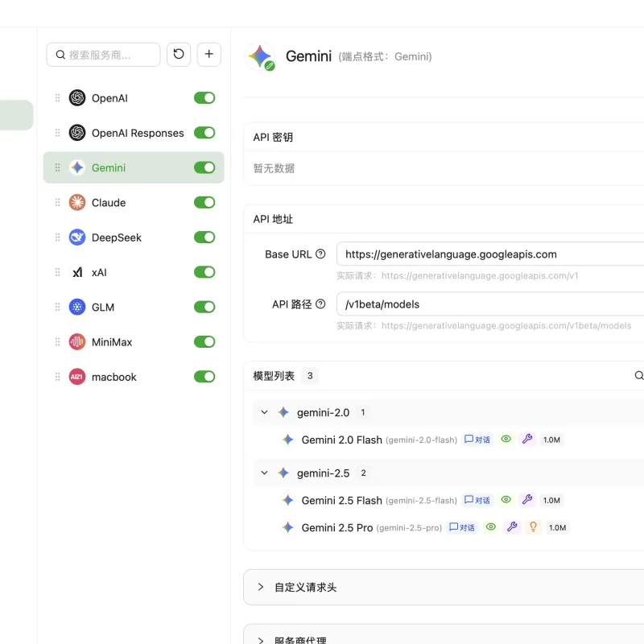The height and width of the screenshot is (644, 644).
Task: Click vision eye icon on Gemini 2.5 Flash
Action: [506, 500]
